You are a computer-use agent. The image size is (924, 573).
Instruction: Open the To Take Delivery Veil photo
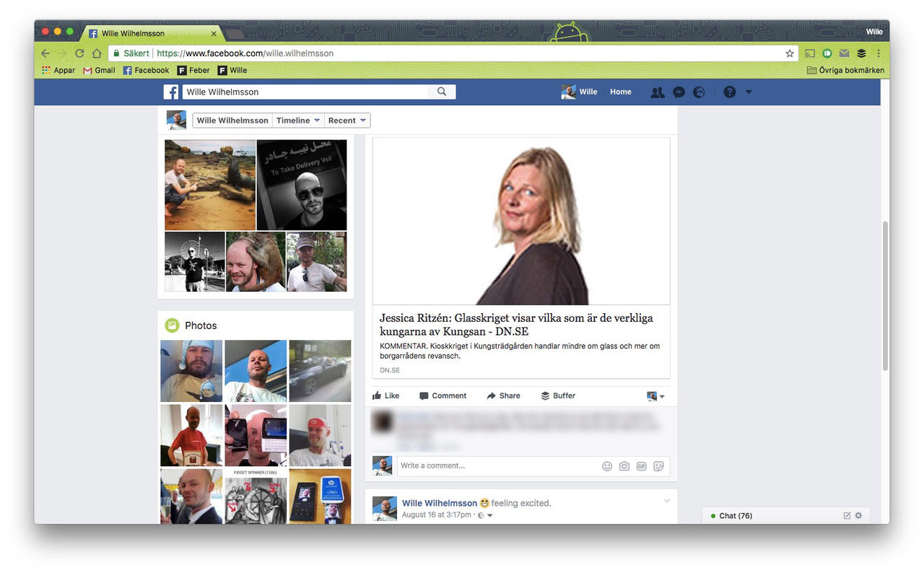pos(302,185)
